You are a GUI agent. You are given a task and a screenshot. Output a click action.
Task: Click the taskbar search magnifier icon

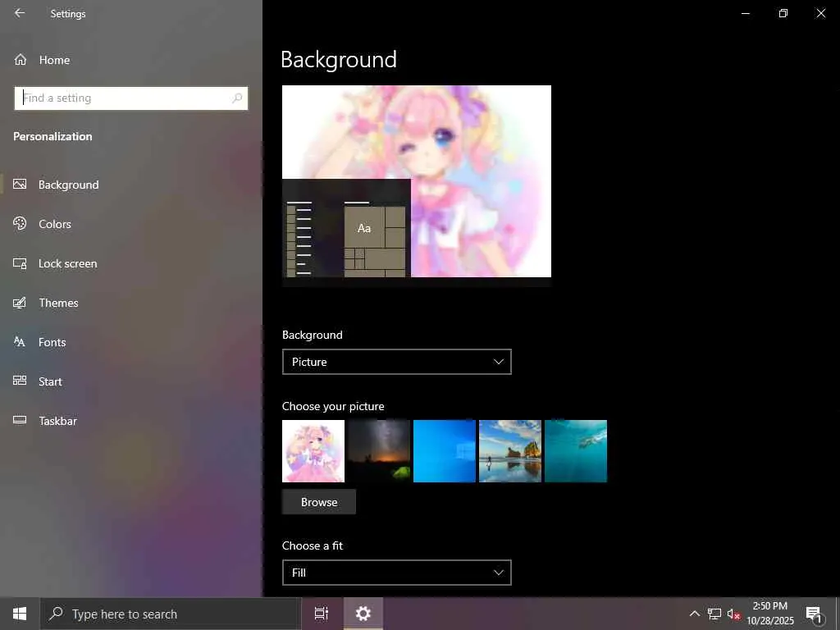tap(57, 614)
